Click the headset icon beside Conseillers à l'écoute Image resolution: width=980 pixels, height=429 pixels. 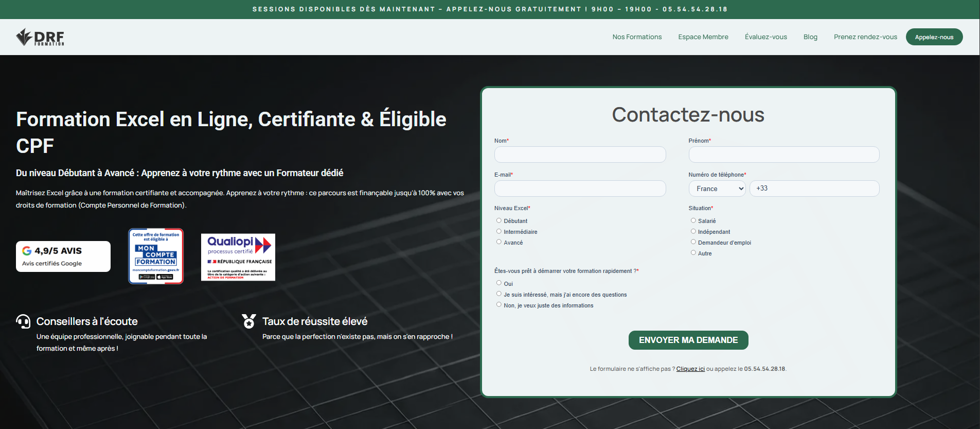click(23, 321)
